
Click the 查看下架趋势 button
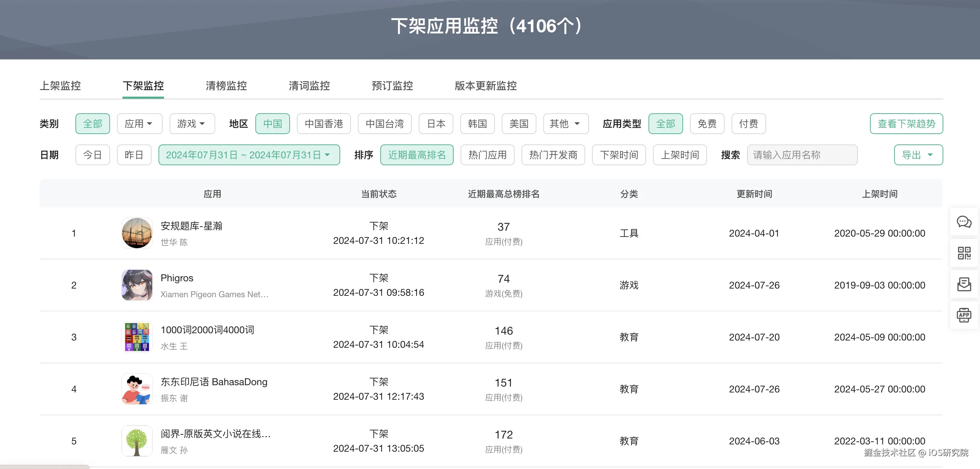click(x=906, y=124)
